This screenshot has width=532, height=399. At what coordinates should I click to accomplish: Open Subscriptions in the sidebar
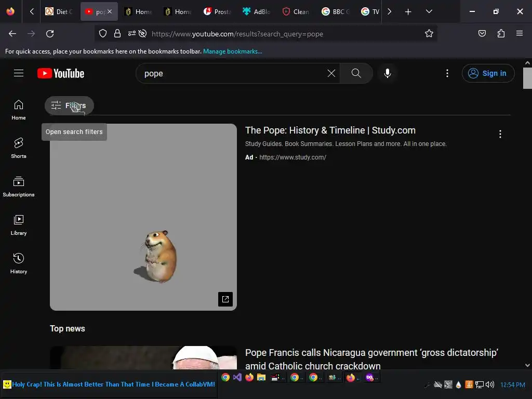coord(19,187)
